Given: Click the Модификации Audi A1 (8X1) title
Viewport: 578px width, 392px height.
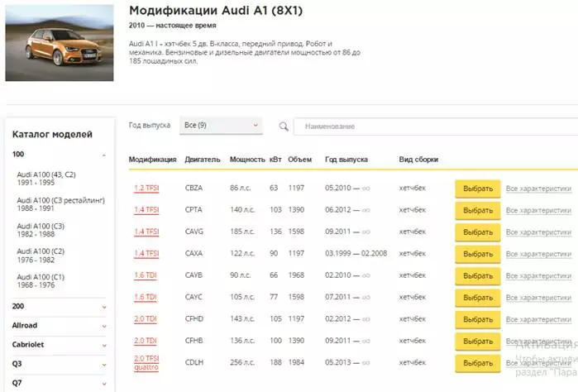Looking at the screenshot, I should coord(216,10).
